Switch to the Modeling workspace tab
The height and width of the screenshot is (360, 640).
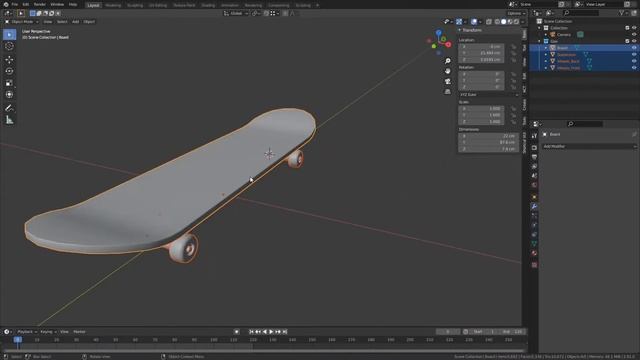(113, 5)
